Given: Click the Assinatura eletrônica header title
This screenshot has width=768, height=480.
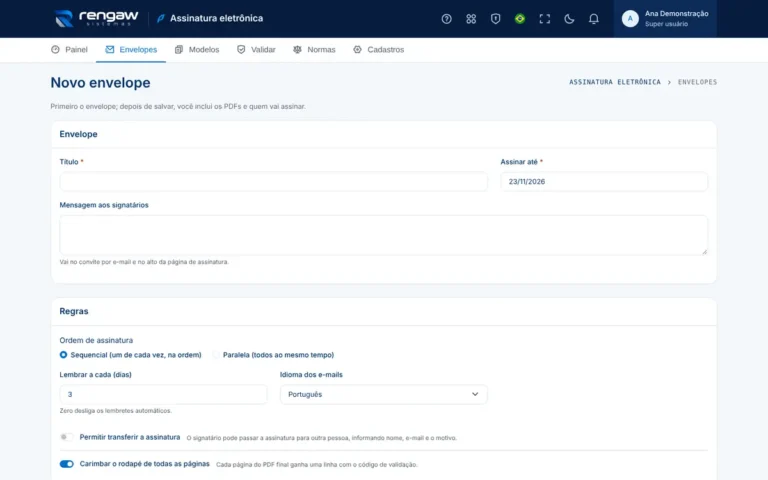Looking at the screenshot, I should click(216, 19).
